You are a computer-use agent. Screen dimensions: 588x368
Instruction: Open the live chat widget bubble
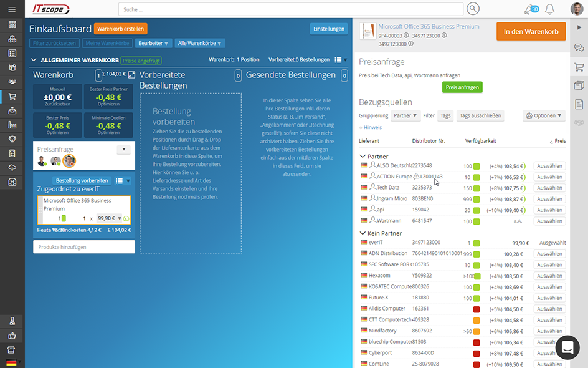pyautogui.click(x=567, y=347)
